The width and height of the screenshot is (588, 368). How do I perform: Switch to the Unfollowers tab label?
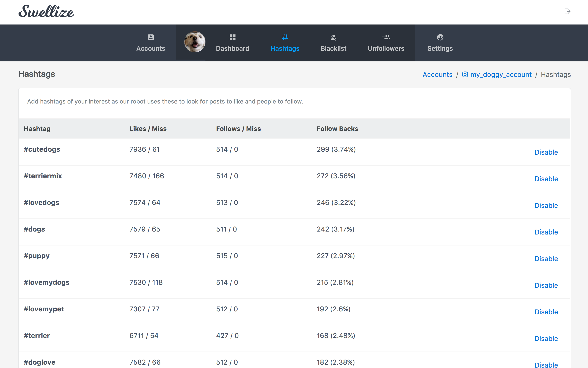[386, 48]
